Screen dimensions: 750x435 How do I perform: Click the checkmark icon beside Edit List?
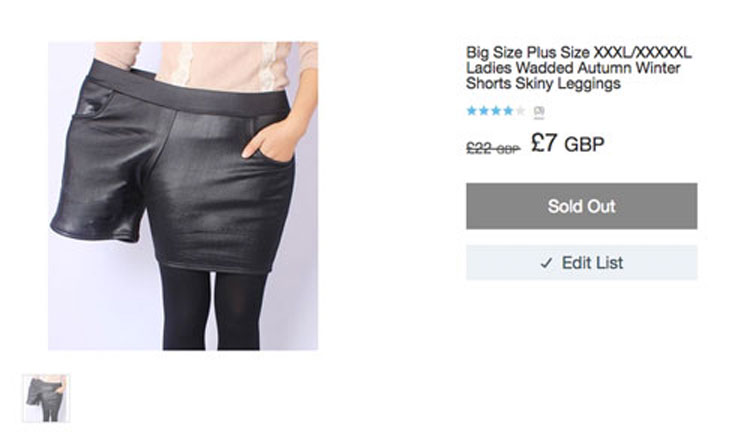[x=546, y=263]
